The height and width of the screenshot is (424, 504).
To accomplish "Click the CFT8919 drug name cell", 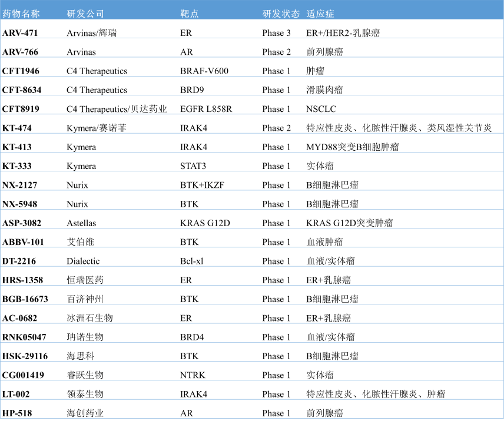I will pyautogui.click(x=21, y=109).
